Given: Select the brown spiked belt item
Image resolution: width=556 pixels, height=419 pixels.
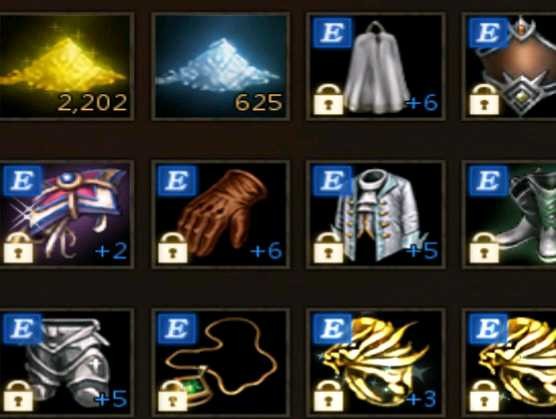Looking at the screenshot, I should (x=510, y=67).
